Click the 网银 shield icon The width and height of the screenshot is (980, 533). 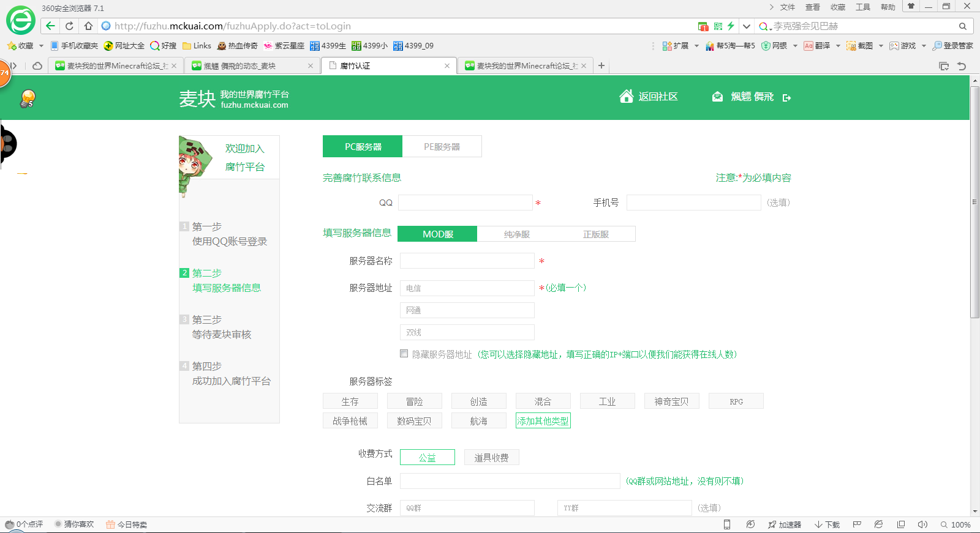pyautogui.click(x=766, y=46)
